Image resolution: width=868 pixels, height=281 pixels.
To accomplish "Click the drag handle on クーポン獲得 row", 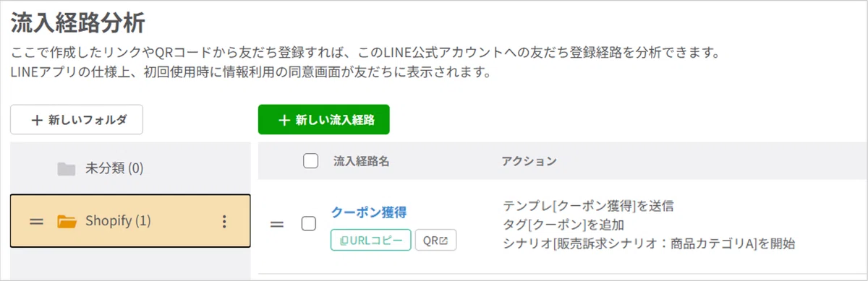I will pyautogui.click(x=276, y=225).
